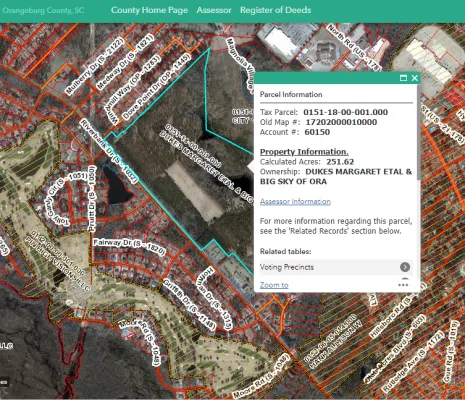Select Old Map number 17202000010000
Screen dimensions: 465x400
point(341,122)
